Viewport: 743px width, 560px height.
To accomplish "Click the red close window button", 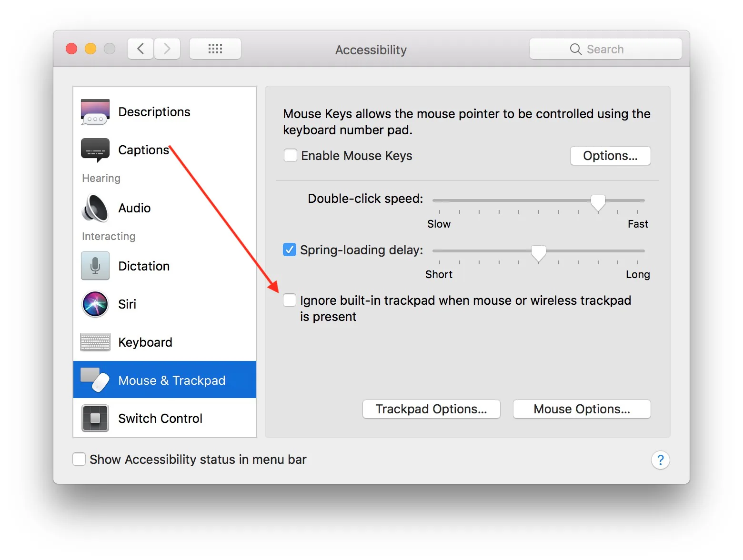I will [71, 49].
